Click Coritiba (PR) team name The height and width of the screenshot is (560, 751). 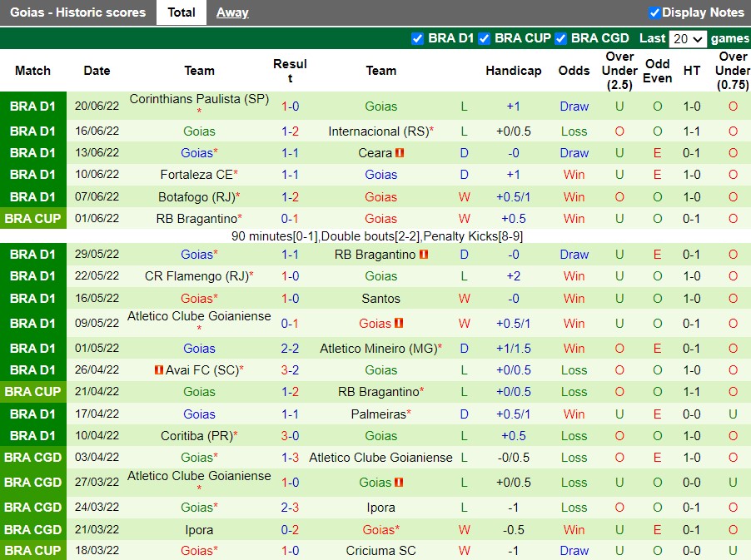(x=196, y=436)
